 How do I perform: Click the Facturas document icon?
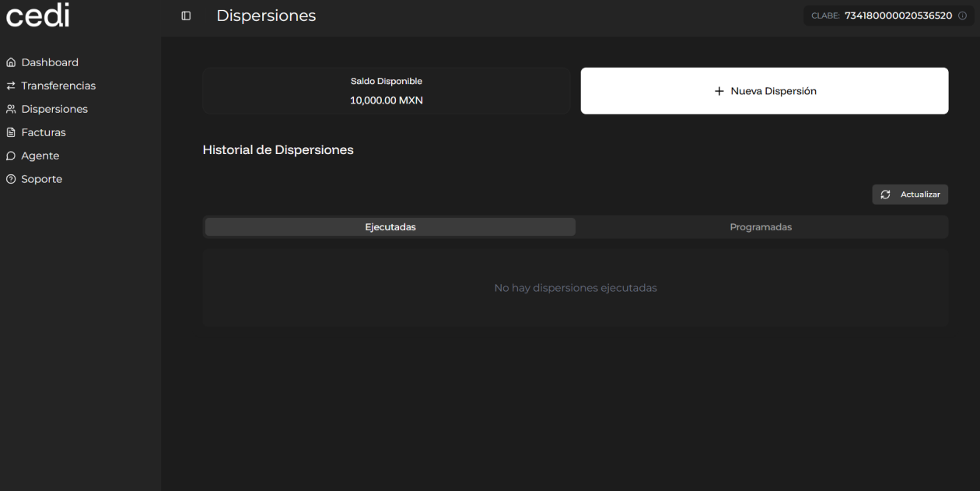11,132
